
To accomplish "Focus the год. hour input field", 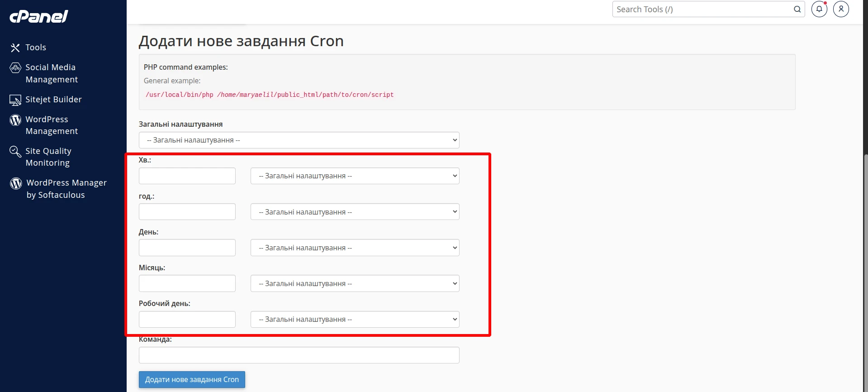I will click(x=187, y=212).
